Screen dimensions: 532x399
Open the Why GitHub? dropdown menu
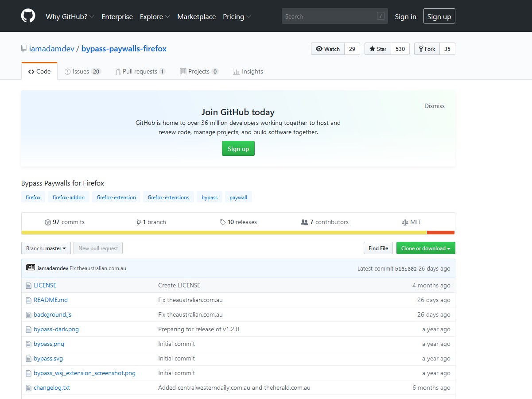[x=70, y=16]
